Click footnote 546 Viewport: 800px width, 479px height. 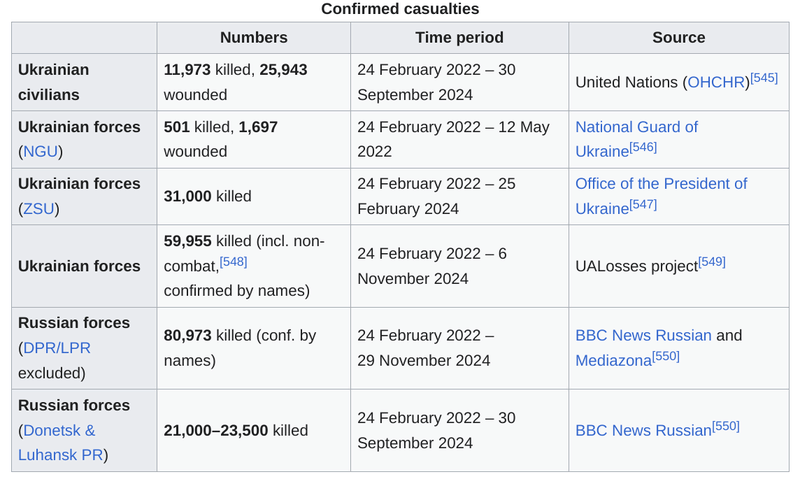coord(643,147)
